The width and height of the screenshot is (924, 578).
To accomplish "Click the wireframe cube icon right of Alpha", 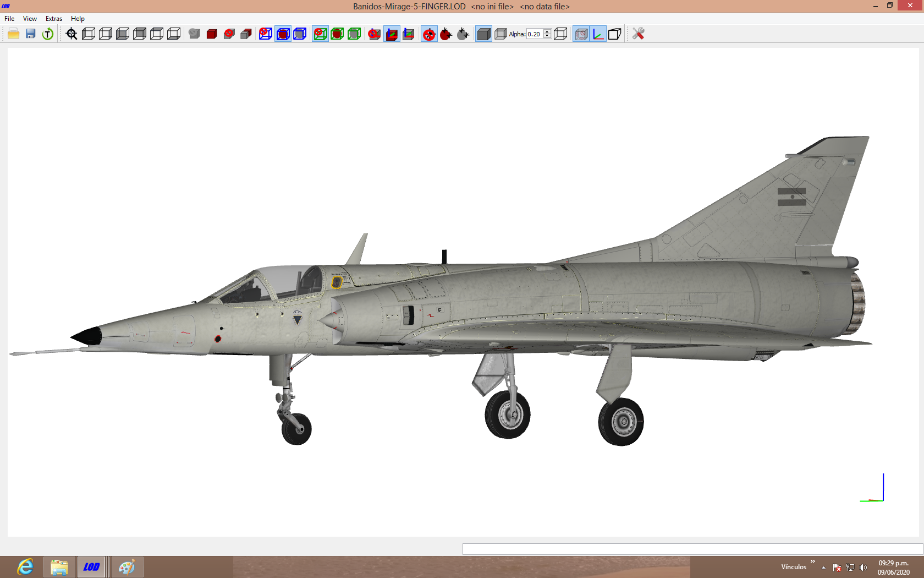I will pos(560,34).
